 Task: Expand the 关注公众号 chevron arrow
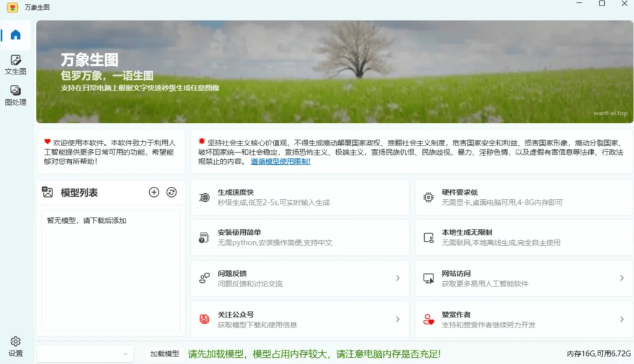[x=398, y=319]
